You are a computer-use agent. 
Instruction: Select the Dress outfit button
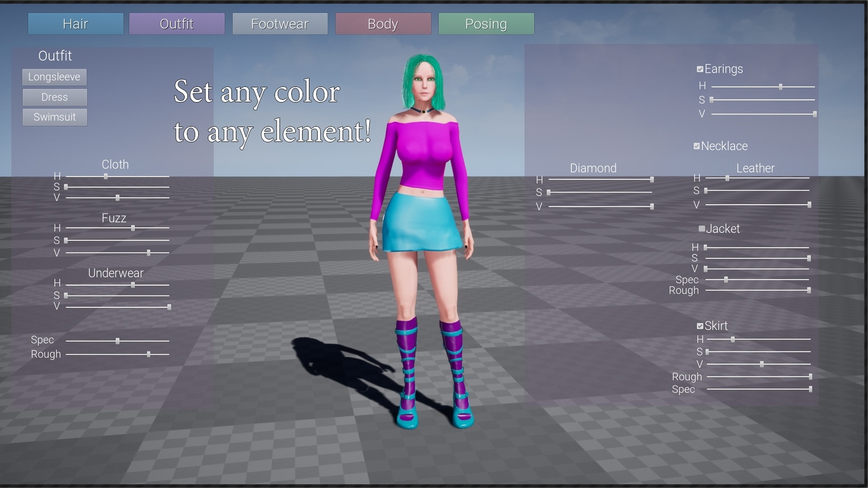point(54,97)
